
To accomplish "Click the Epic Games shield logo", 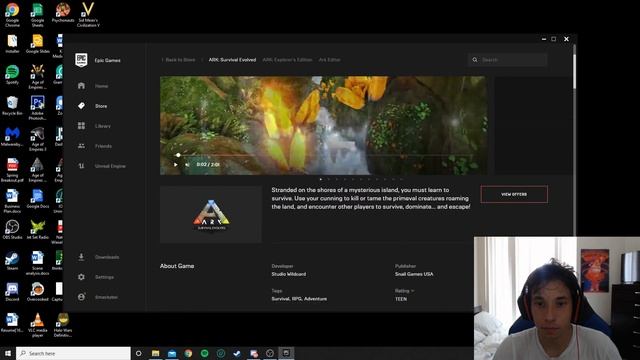I will (81, 60).
